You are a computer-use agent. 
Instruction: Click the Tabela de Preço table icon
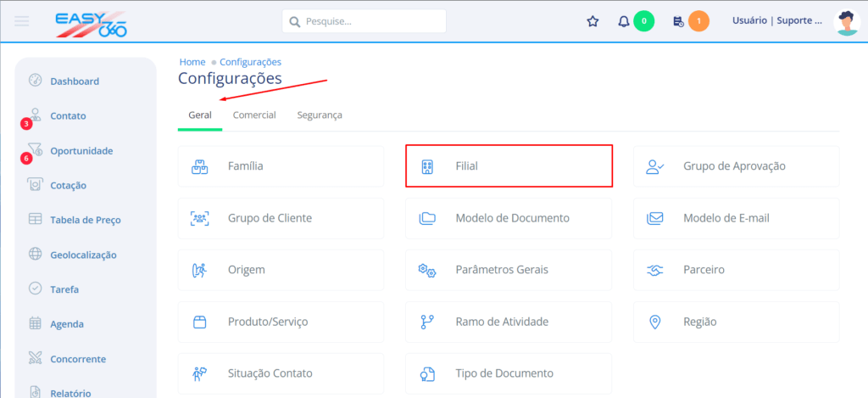click(x=35, y=219)
